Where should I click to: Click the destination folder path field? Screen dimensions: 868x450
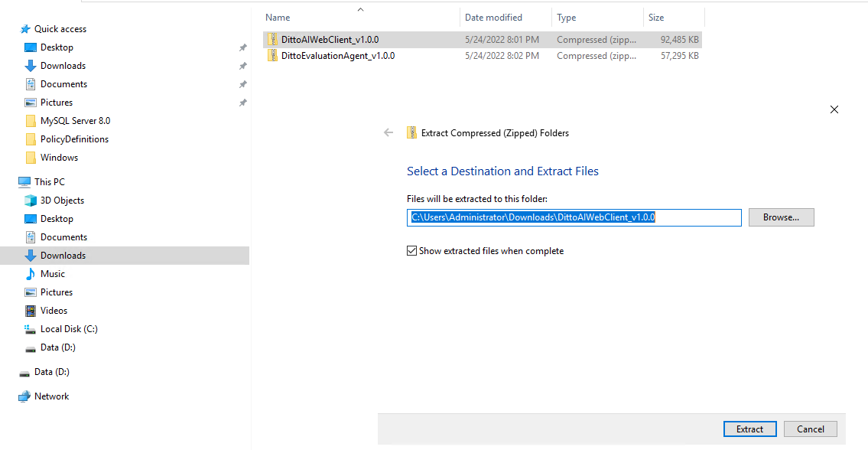[574, 217]
